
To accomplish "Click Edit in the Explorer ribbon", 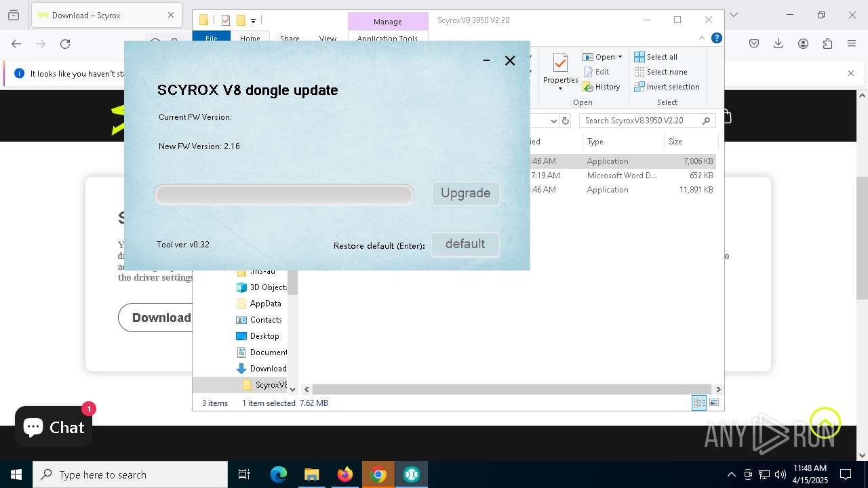I will click(x=597, y=72).
